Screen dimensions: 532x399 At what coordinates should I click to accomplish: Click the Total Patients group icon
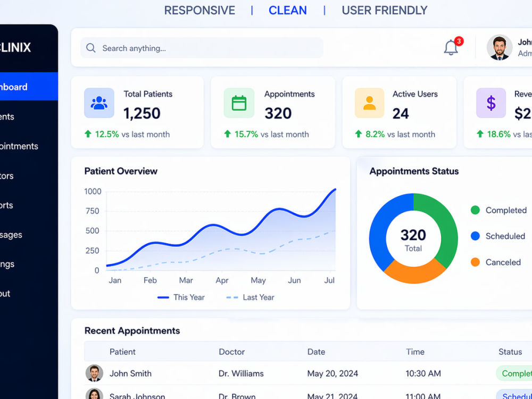[99, 103]
